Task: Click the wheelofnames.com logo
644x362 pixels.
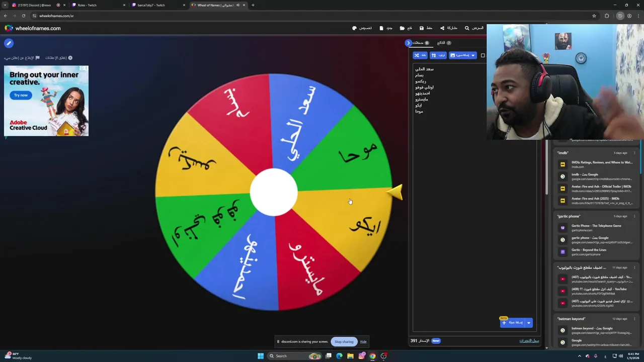Action: coord(33,28)
